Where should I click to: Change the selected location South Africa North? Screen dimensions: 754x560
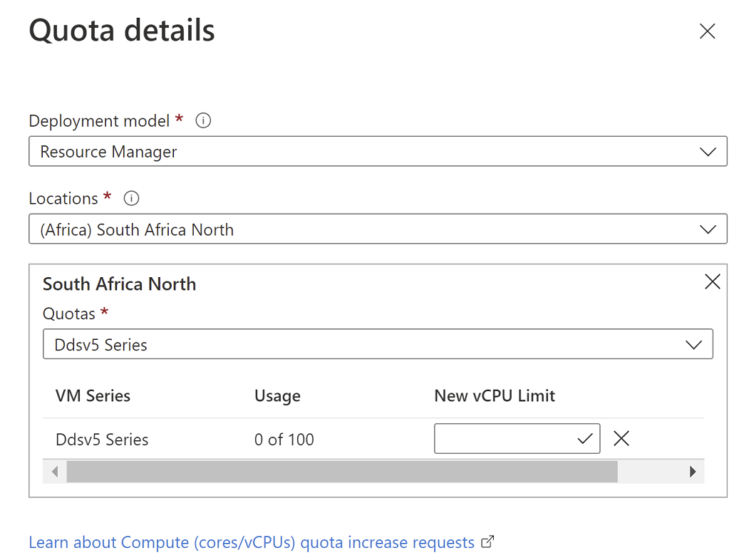134,229
